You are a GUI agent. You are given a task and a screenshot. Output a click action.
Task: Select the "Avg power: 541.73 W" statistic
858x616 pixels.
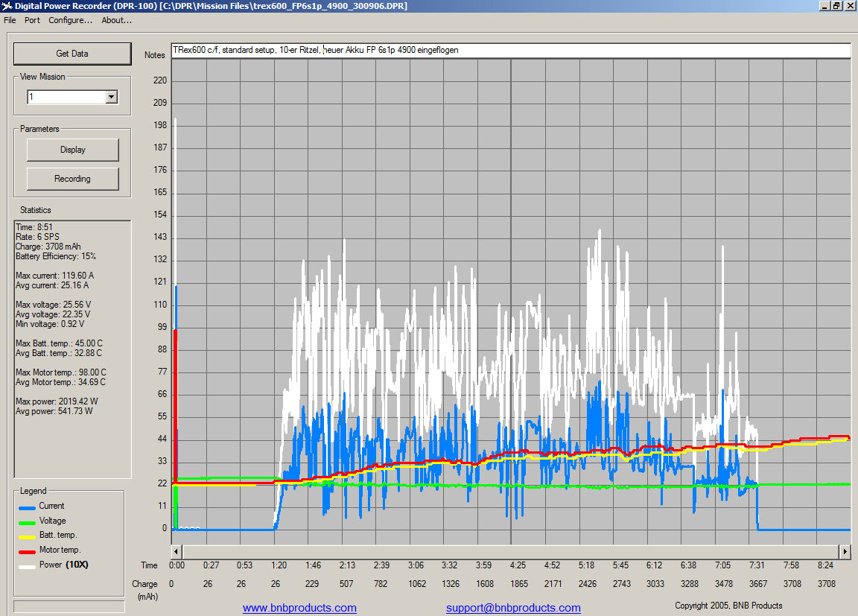click(x=54, y=411)
